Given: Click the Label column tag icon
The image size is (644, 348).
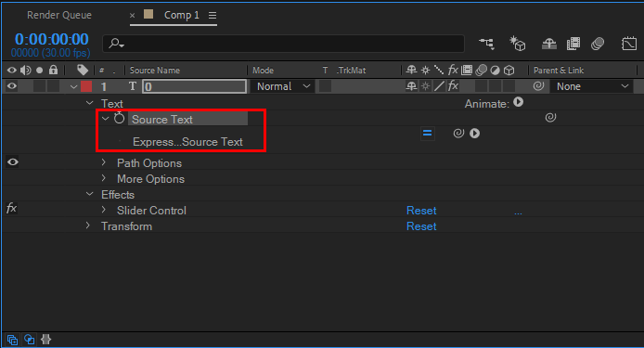Looking at the screenshot, I should pyautogui.click(x=83, y=71).
